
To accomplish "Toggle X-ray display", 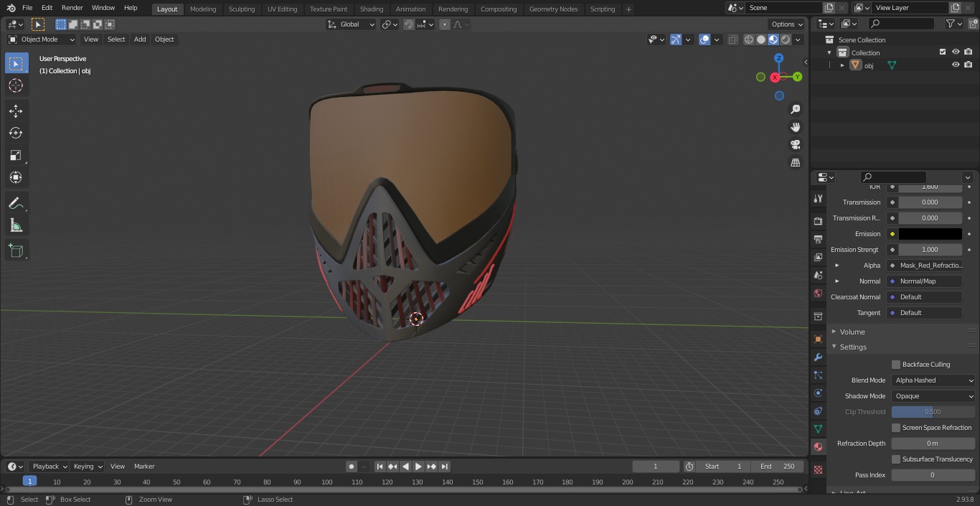I will click(x=732, y=39).
